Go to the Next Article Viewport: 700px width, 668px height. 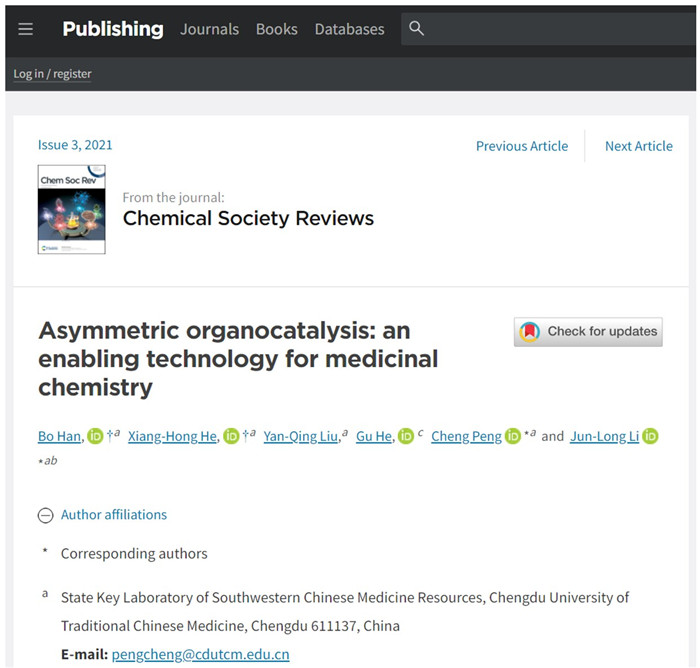[x=638, y=146]
